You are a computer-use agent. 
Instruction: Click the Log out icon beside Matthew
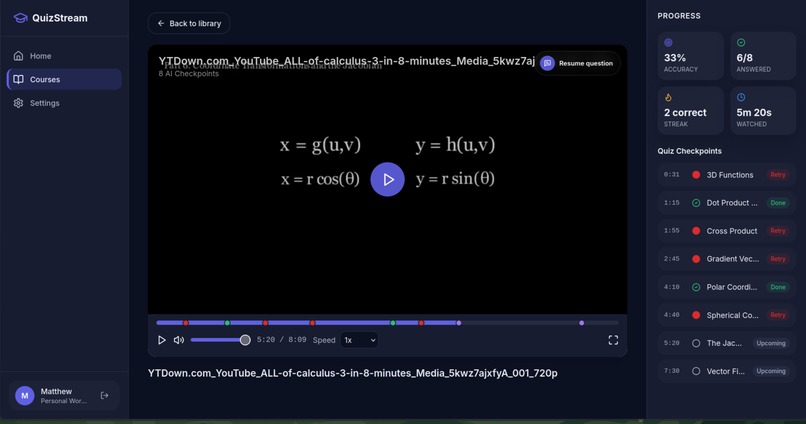click(104, 396)
